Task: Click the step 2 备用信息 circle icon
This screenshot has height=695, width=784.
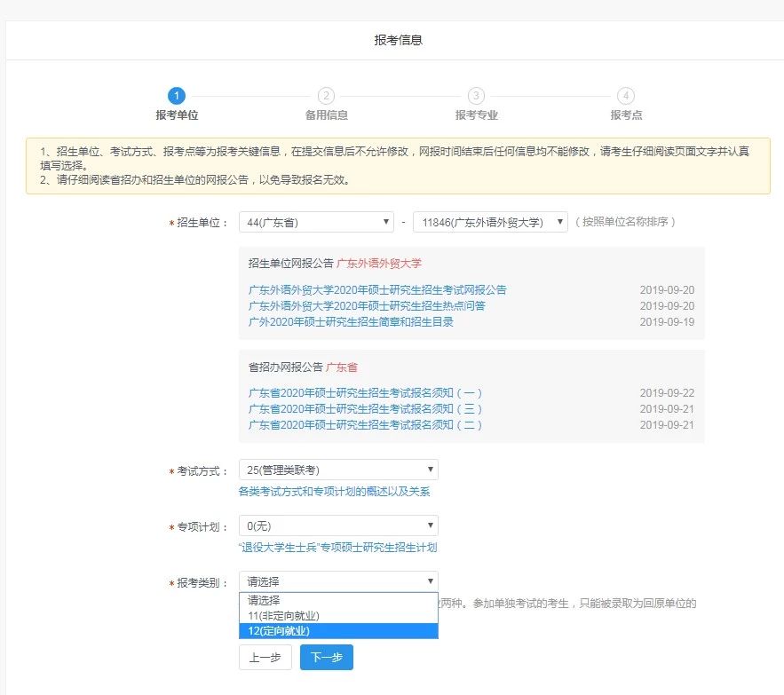Action: click(x=327, y=98)
